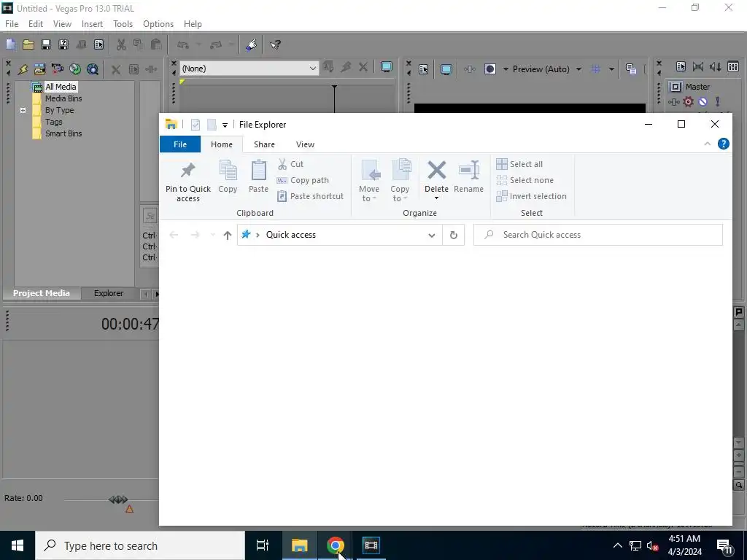Screen dimensions: 747x560
Task: Select the Smart Bins folder
Action: coord(63,134)
